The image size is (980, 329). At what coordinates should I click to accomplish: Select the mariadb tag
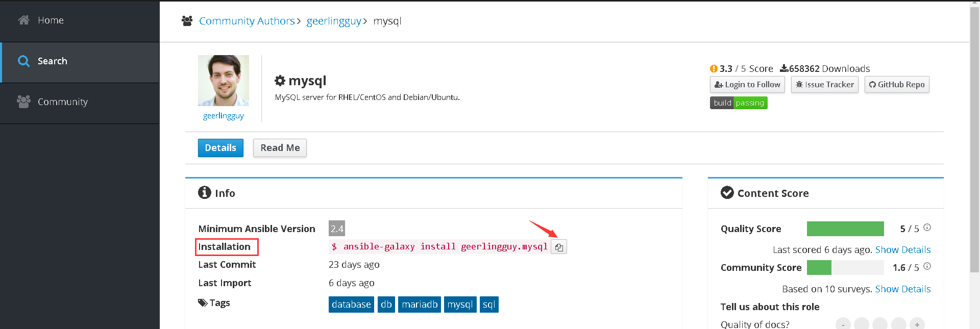[x=420, y=305]
